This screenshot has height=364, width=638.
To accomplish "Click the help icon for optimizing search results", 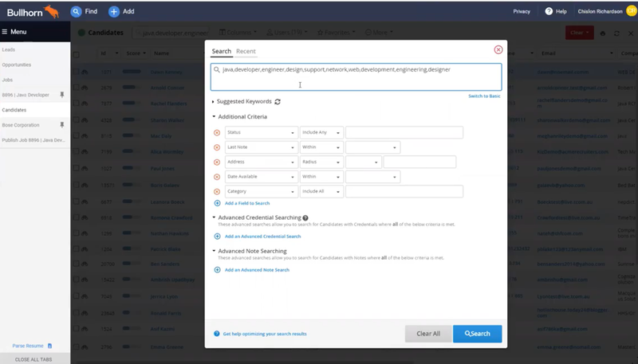I will coord(216,334).
